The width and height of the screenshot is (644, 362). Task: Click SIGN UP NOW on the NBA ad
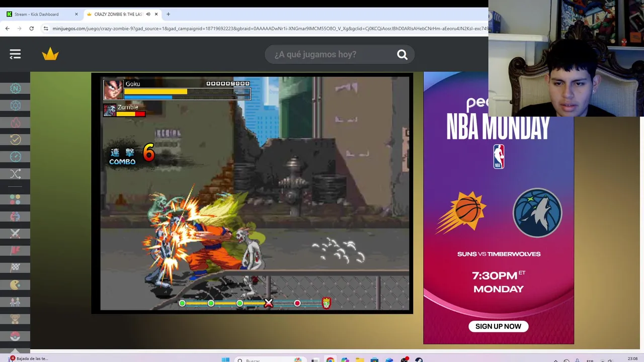click(498, 326)
